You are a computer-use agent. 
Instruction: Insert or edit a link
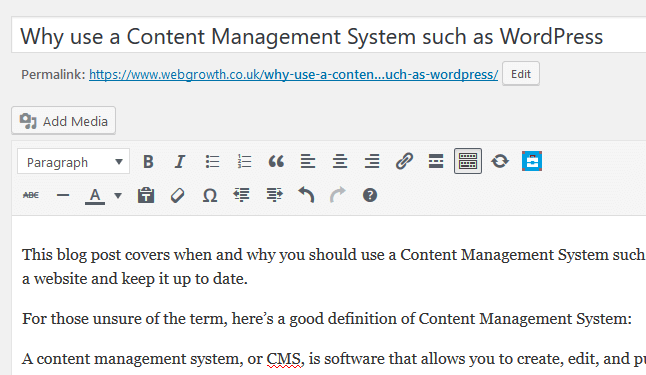(x=404, y=162)
